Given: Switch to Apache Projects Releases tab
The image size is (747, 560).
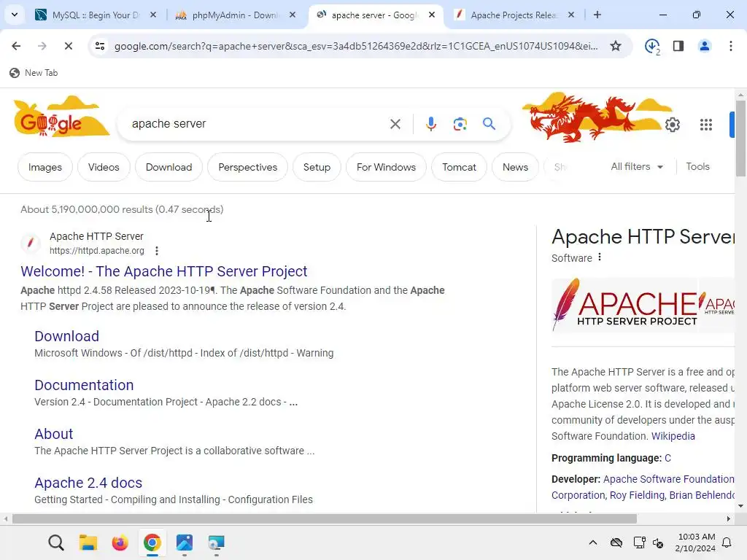Looking at the screenshot, I should (x=514, y=15).
